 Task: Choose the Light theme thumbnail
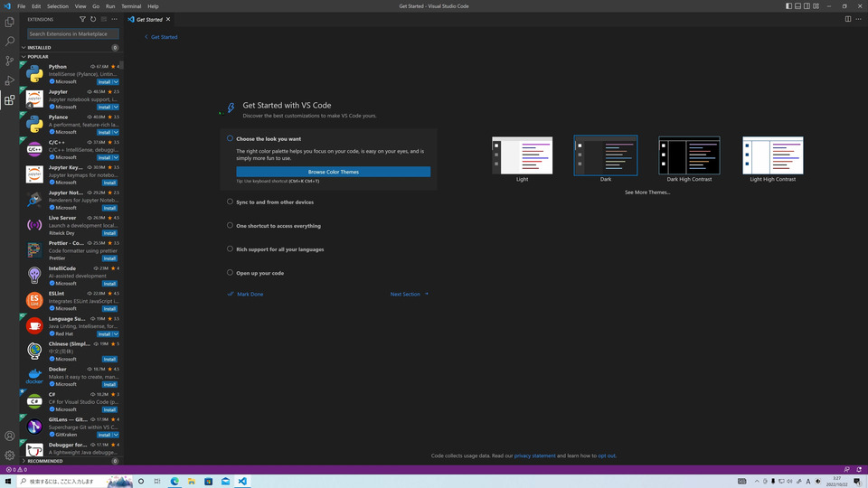point(522,155)
